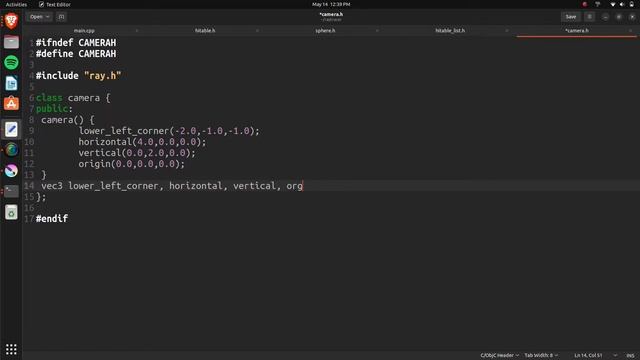Place cursor on #ifndef CAMERAH line
The height and width of the screenshot is (360, 640).
pos(76,42)
